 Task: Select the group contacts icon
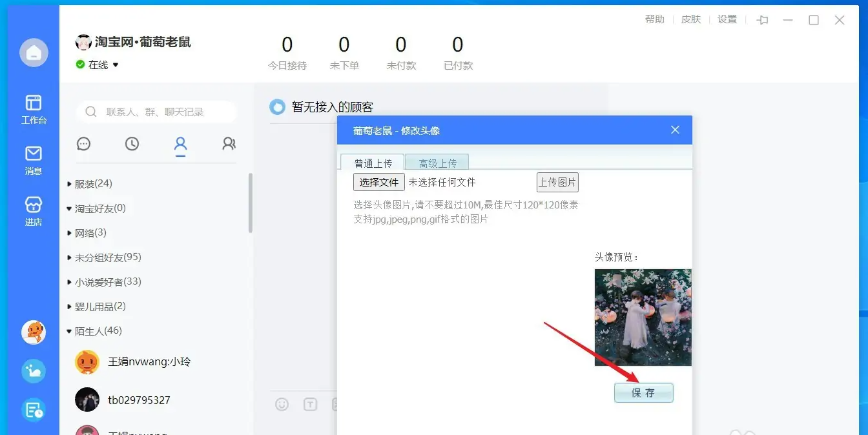pos(229,144)
